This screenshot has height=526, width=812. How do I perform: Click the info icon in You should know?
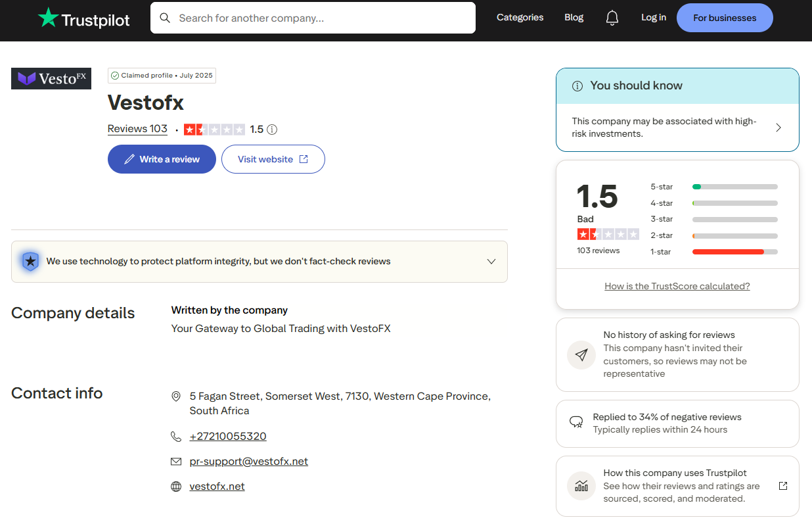577,86
